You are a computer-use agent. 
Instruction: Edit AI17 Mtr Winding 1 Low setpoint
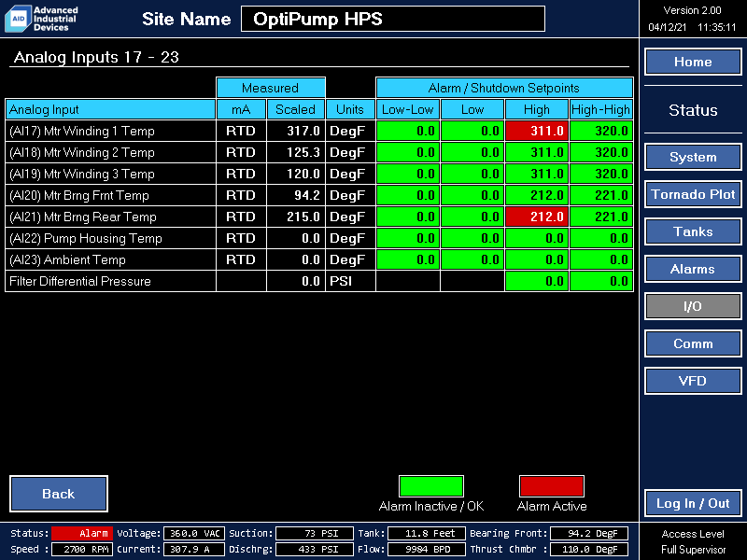472,131
